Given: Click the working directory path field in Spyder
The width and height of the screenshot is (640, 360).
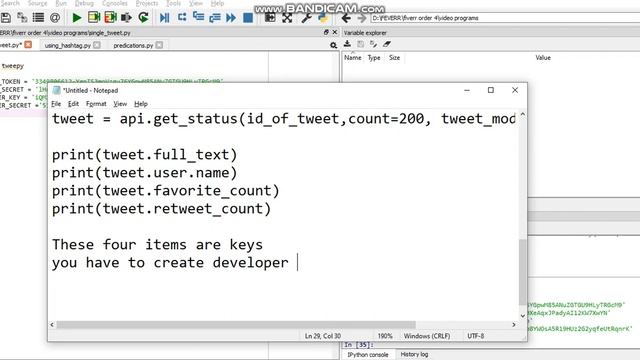Looking at the screenshot, I should click(x=505, y=18).
